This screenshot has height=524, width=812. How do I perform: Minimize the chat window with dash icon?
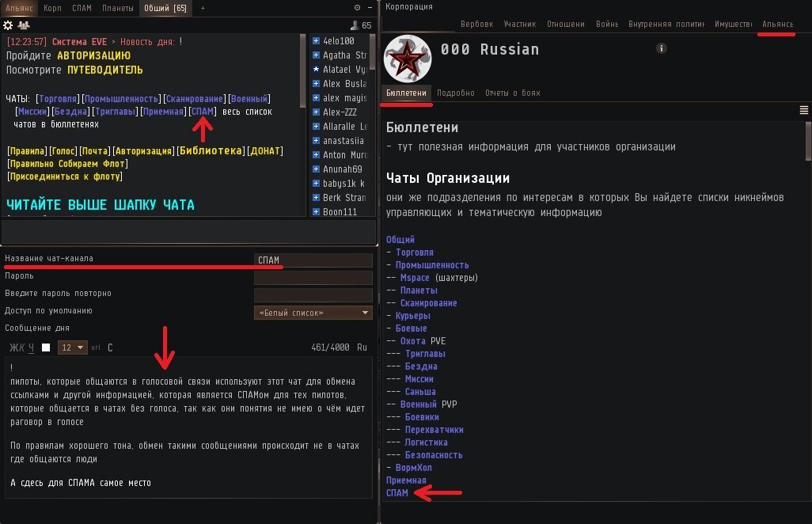[x=370, y=8]
